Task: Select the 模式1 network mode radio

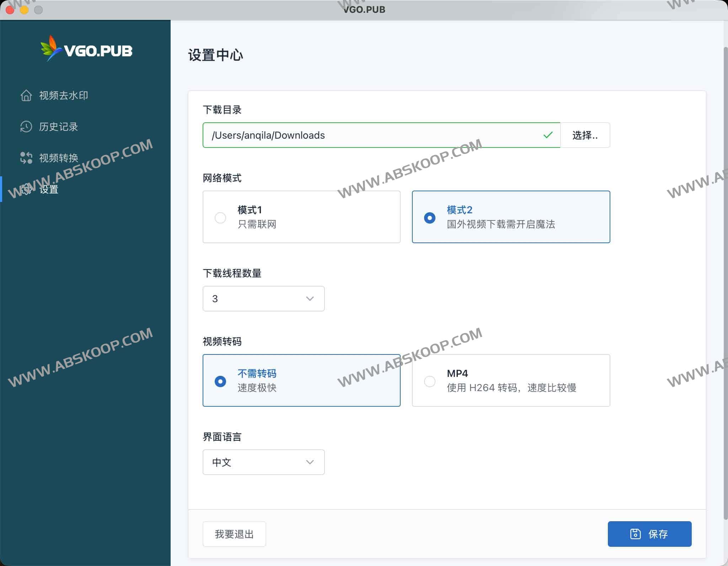Action: point(220,218)
